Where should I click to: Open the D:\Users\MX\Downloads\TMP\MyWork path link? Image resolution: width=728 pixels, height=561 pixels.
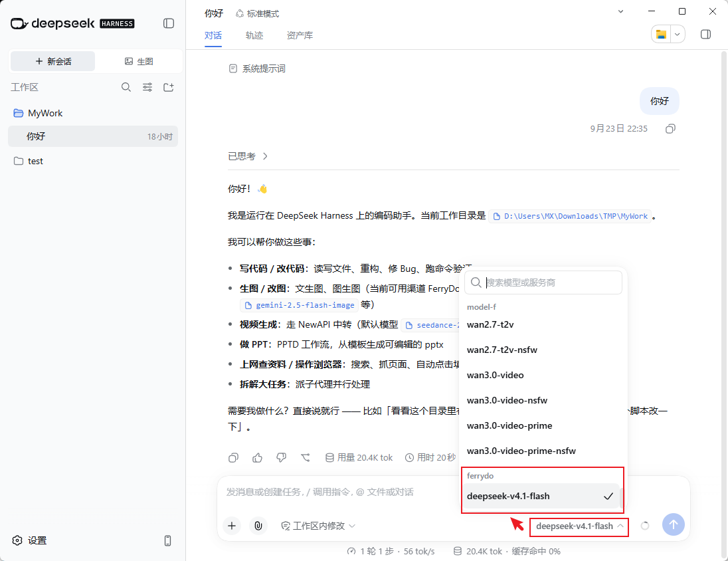pyautogui.click(x=570, y=216)
